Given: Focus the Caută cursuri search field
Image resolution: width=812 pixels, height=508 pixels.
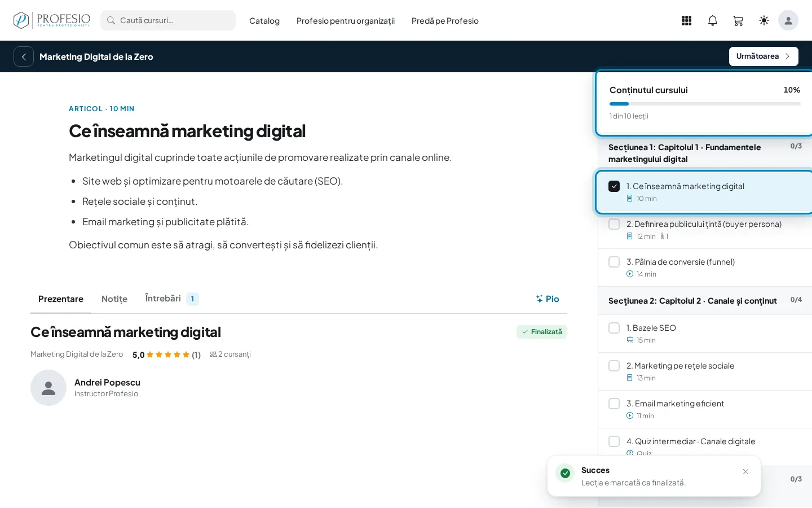Looking at the screenshot, I should [x=168, y=20].
